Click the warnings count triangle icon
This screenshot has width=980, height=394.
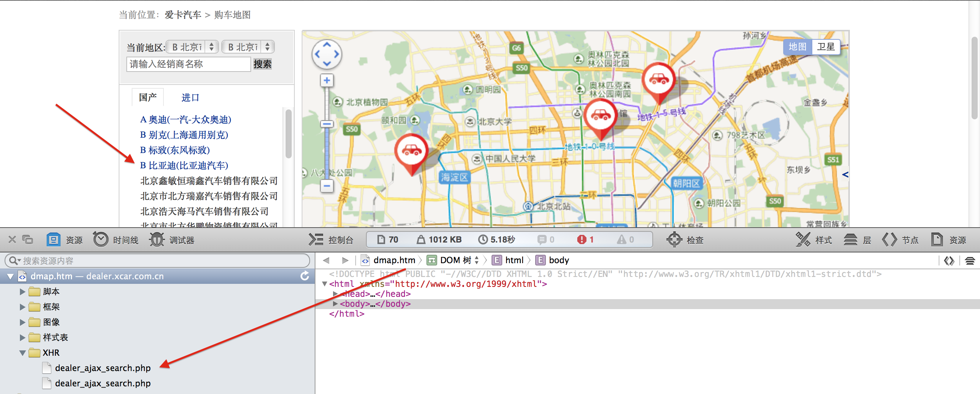[625, 239]
